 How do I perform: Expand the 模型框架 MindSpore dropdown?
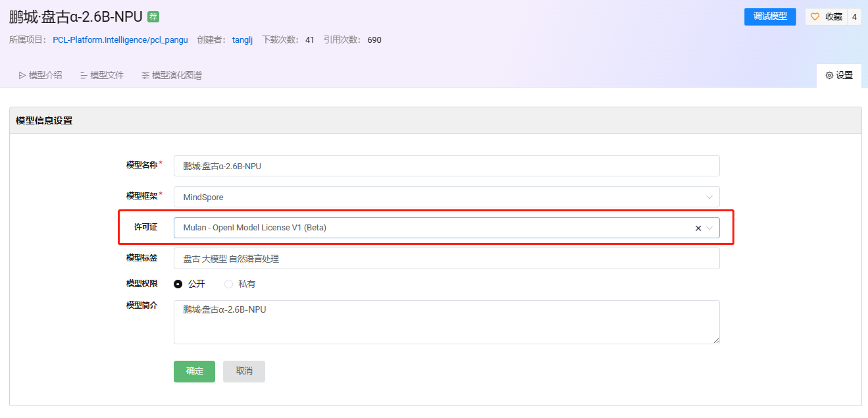[x=709, y=197]
